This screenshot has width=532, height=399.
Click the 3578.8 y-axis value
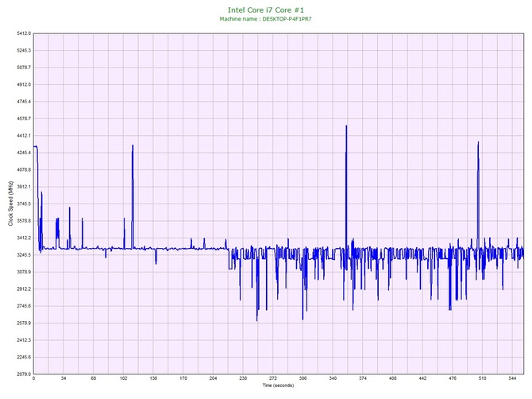[24, 221]
